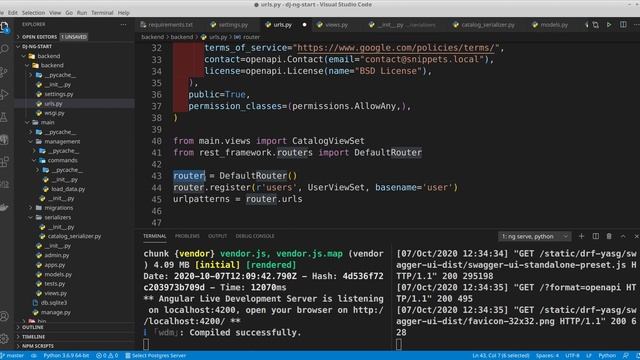Focus the left ng serve terminal prompt
640x360 pixels.
(x=146, y=344)
